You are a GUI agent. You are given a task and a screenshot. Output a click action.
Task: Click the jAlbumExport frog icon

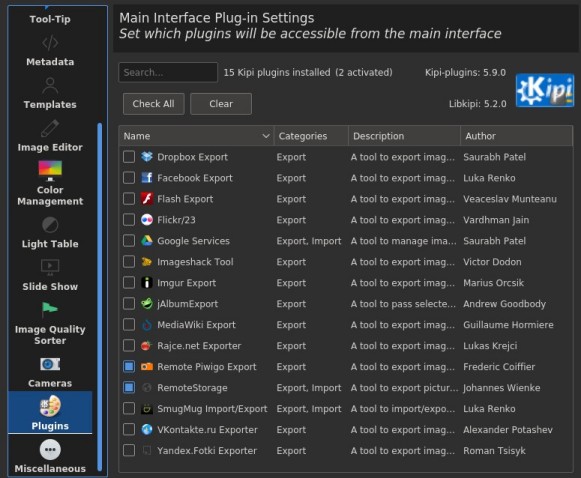147,304
